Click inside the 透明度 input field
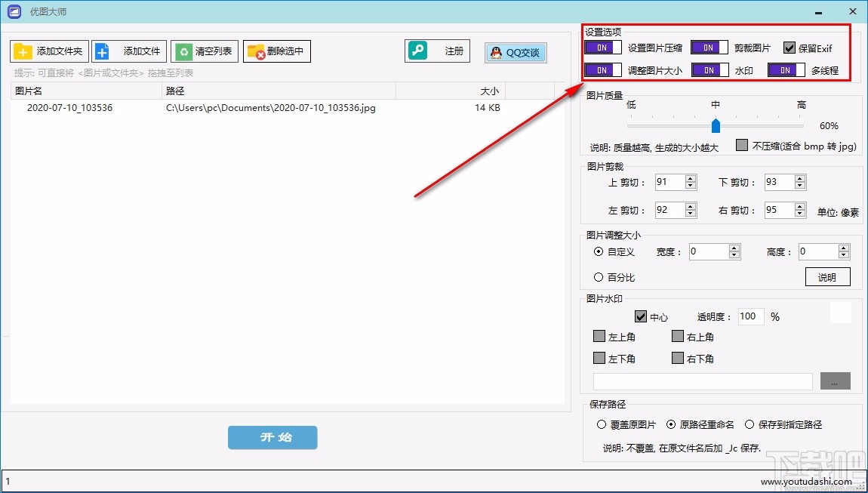Image resolution: width=868 pixels, height=493 pixels. click(750, 316)
